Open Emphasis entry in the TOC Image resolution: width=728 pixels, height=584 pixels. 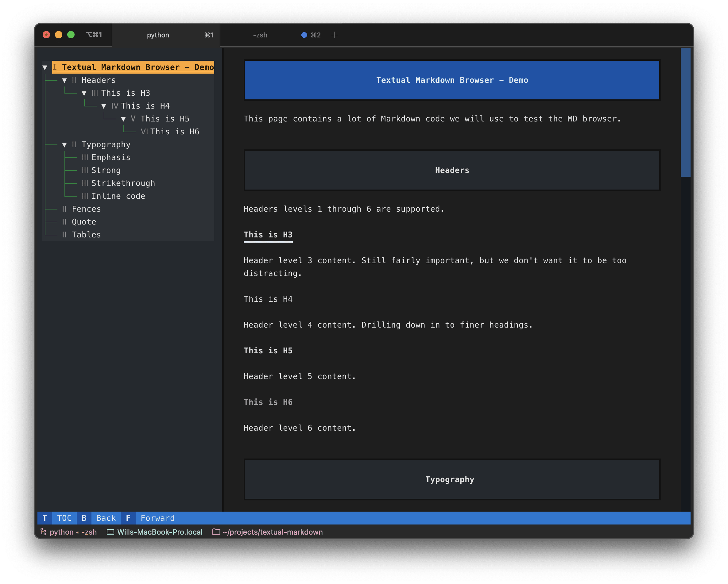[111, 158]
